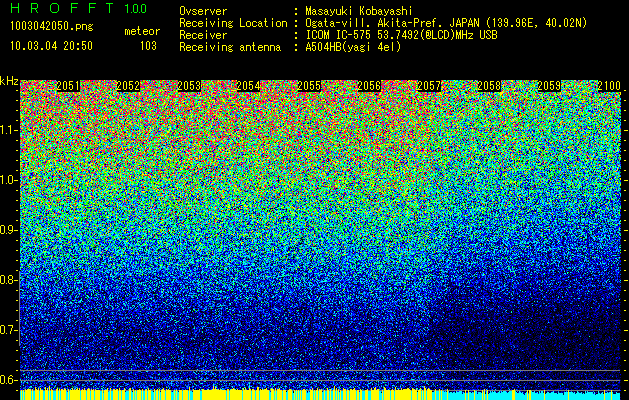629x400 pixels.
Task: Click the 2051 time marker
Action: coord(68,86)
